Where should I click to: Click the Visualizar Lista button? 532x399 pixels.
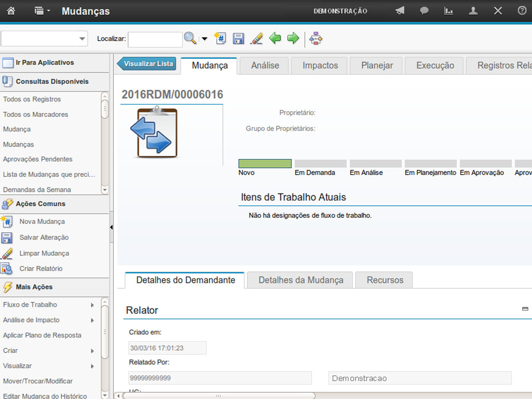[148, 64]
